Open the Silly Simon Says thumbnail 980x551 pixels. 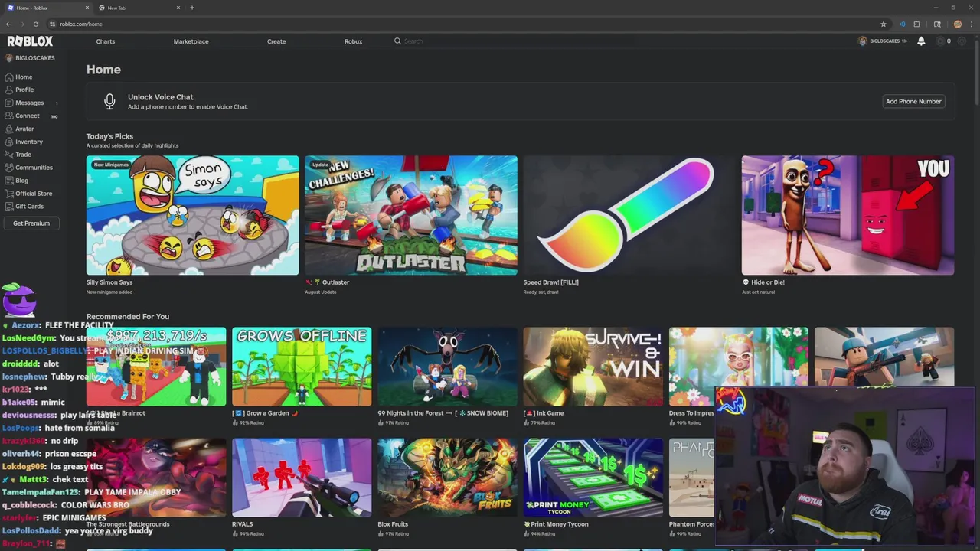(192, 215)
